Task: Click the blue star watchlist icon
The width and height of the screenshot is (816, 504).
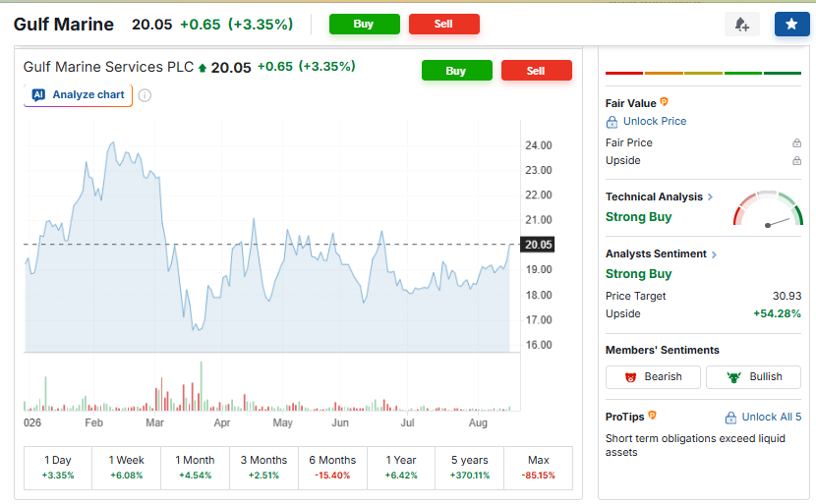Action: tap(791, 24)
